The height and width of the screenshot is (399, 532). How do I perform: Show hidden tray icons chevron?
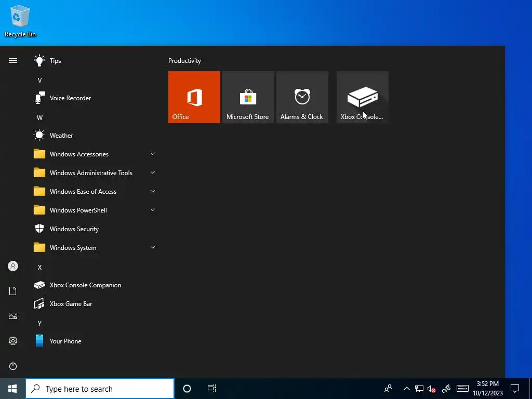[x=406, y=389]
